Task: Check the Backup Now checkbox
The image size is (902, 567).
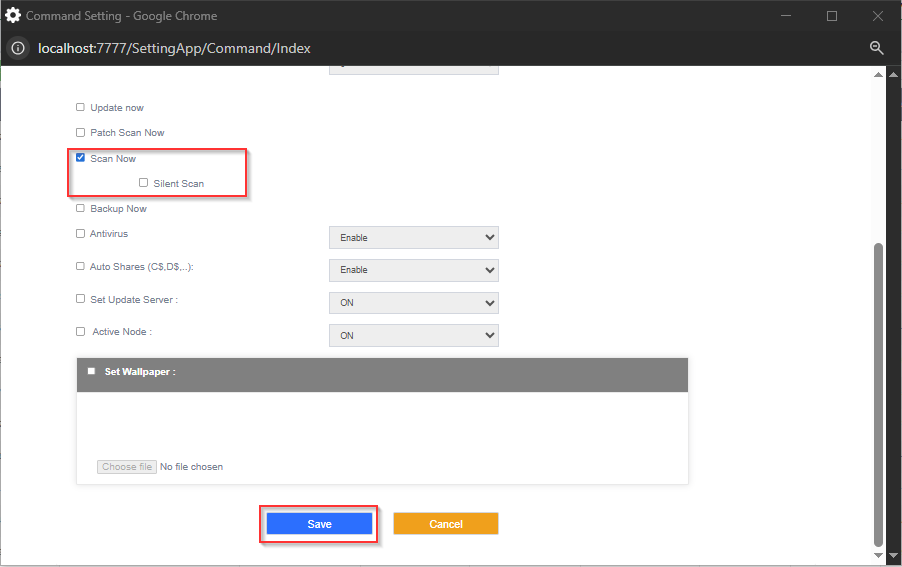Action: click(81, 208)
